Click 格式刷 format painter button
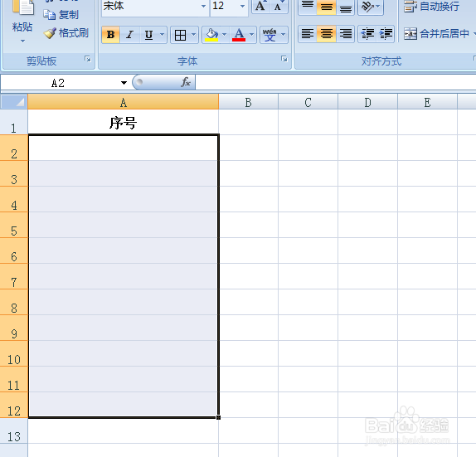Viewport: 476px width, 457px height. [x=66, y=33]
